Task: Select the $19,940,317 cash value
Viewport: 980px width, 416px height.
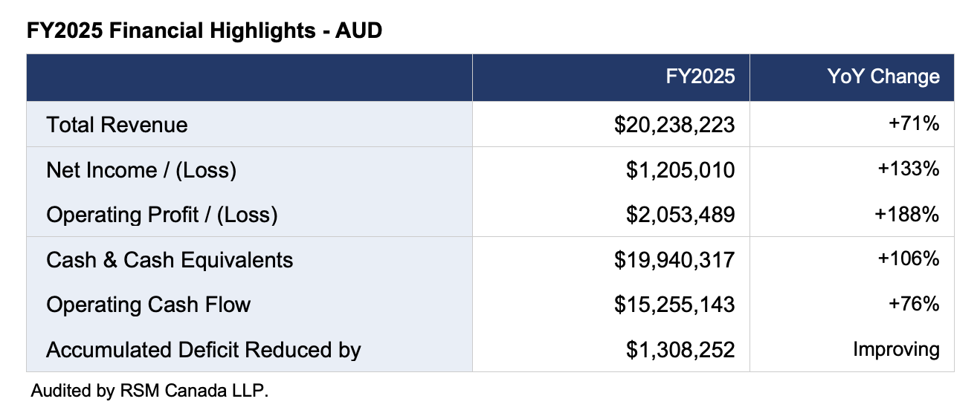Action: tap(674, 260)
